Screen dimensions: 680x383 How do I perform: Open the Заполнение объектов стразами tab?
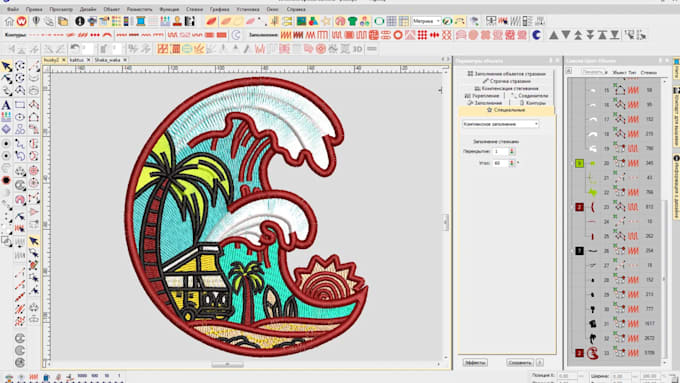(506, 74)
